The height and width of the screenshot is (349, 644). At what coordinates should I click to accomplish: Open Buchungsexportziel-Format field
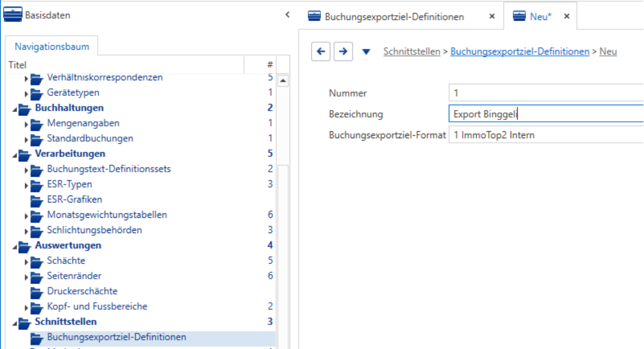tap(546, 135)
